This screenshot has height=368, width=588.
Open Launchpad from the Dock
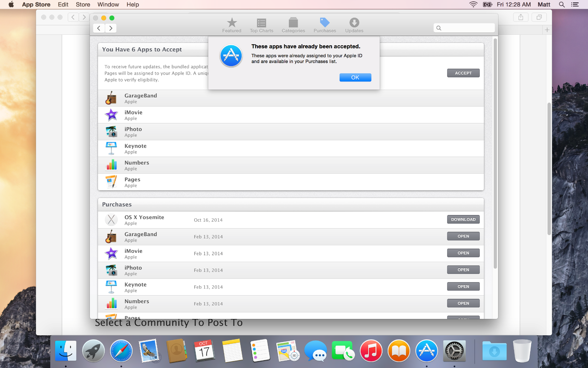click(x=93, y=351)
